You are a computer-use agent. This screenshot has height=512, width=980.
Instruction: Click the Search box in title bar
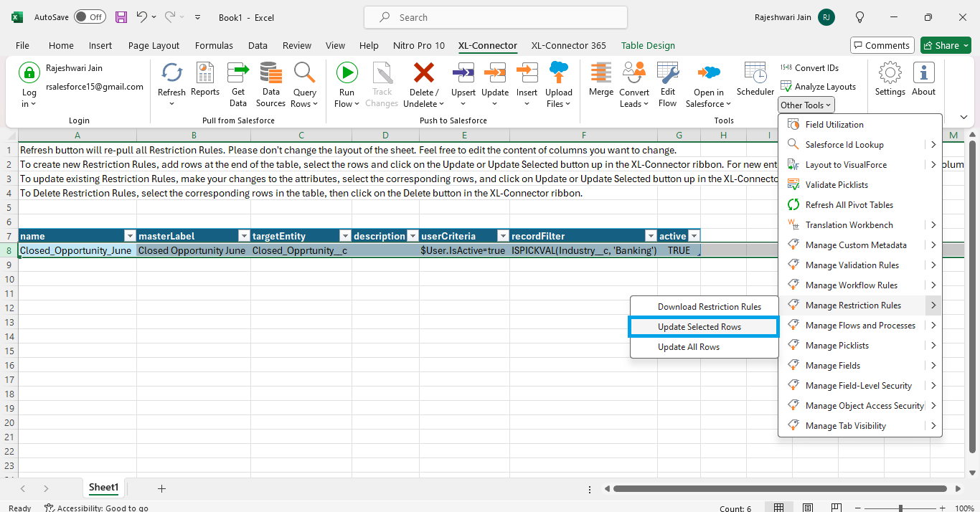point(496,17)
